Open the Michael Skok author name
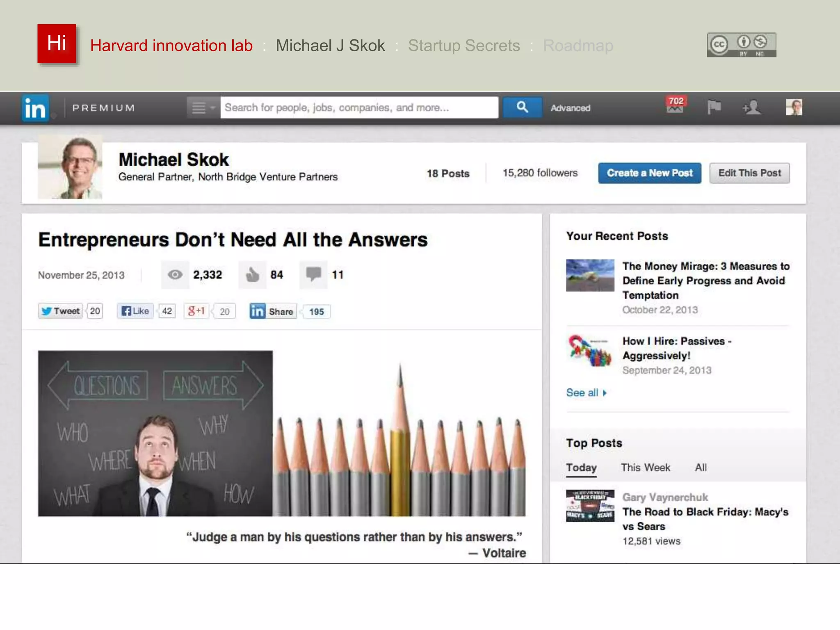This screenshot has width=840, height=630. click(x=173, y=160)
